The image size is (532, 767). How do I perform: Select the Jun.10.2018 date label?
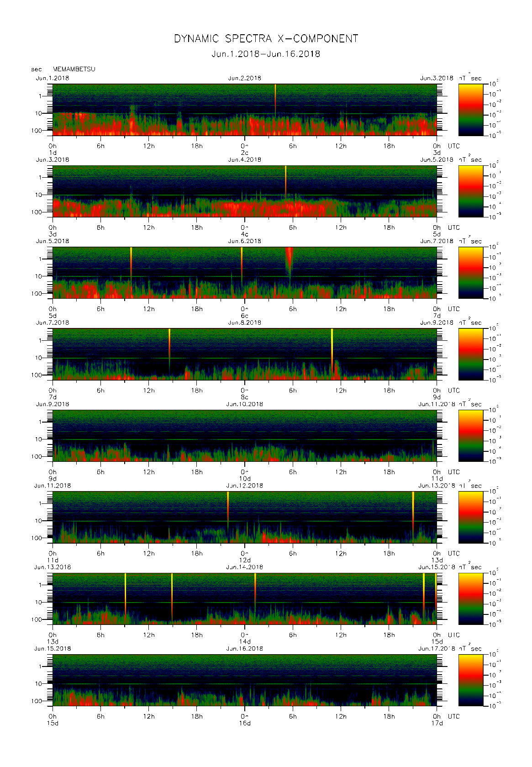tap(245, 404)
